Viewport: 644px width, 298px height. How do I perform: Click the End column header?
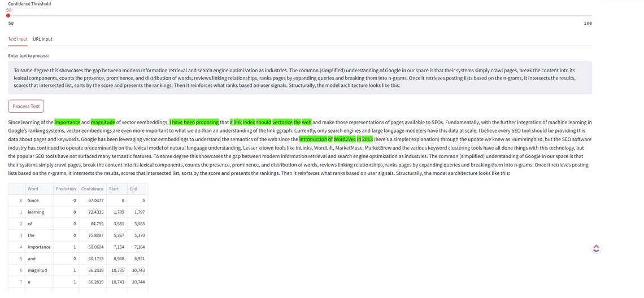133,189
